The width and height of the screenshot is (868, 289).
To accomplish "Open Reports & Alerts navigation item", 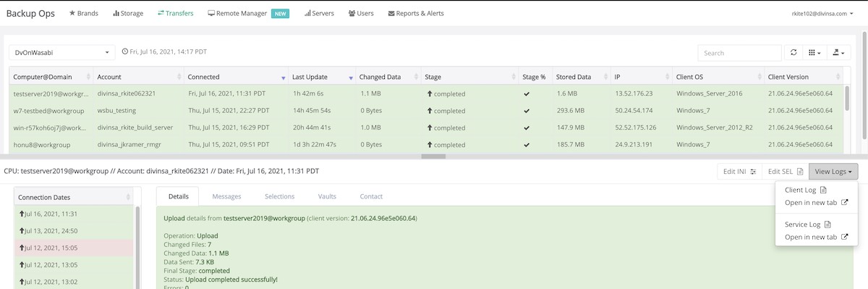I will (x=416, y=13).
